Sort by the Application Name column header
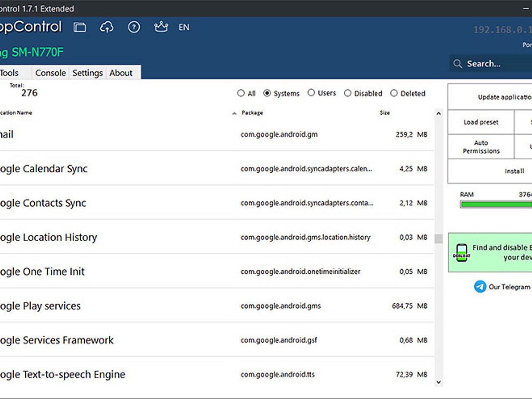The image size is (532, 399). tap(16, 113)
